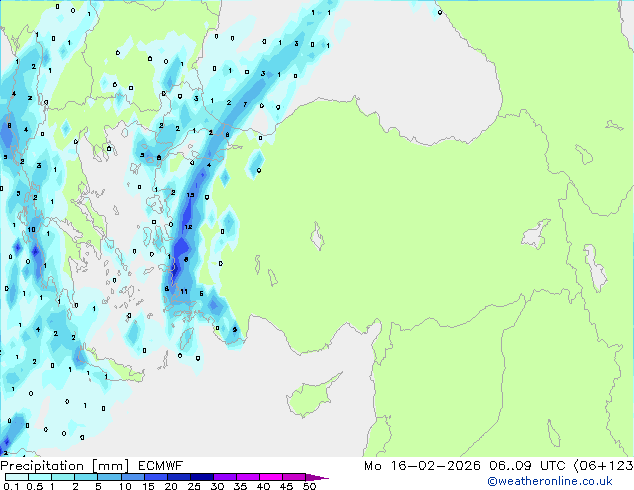Click the '50' legend scale label
Image resolution: width=634 pixels, height=490 pixels.
coord(309,486)
